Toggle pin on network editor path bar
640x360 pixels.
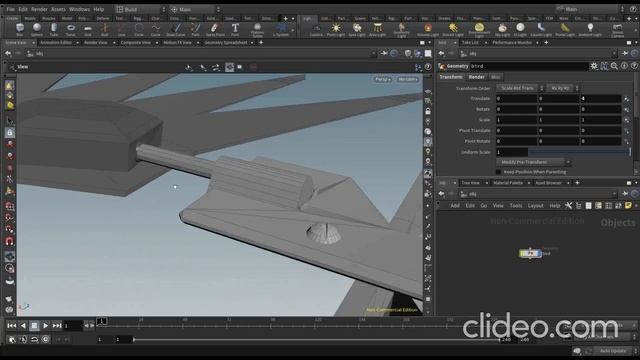pos(625,194)
